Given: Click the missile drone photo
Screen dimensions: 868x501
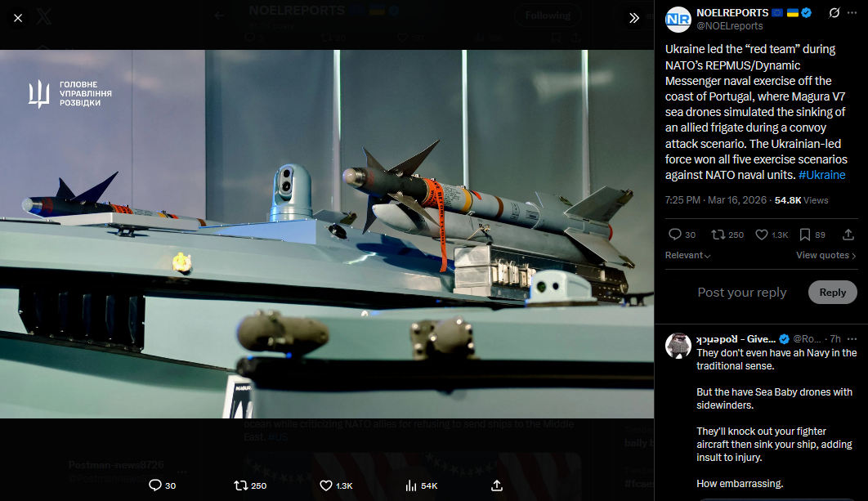Looking at the screenshot, I should coord(327,235).
